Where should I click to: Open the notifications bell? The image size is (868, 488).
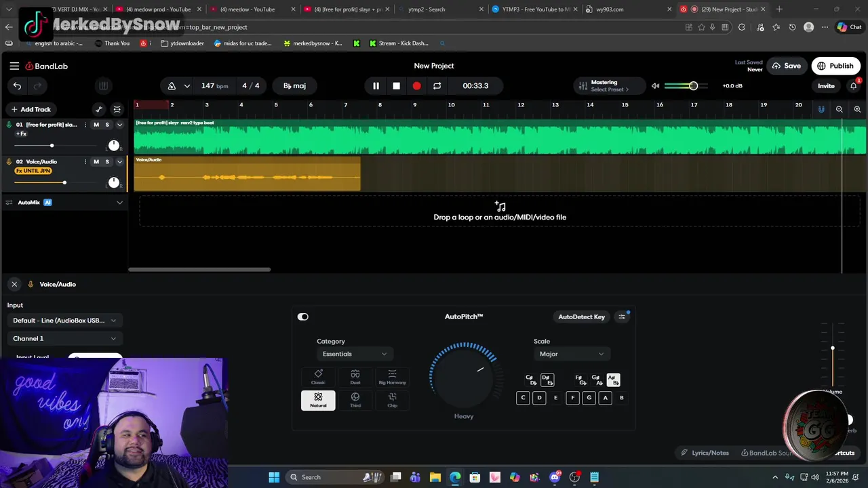[x=854, y=86]
